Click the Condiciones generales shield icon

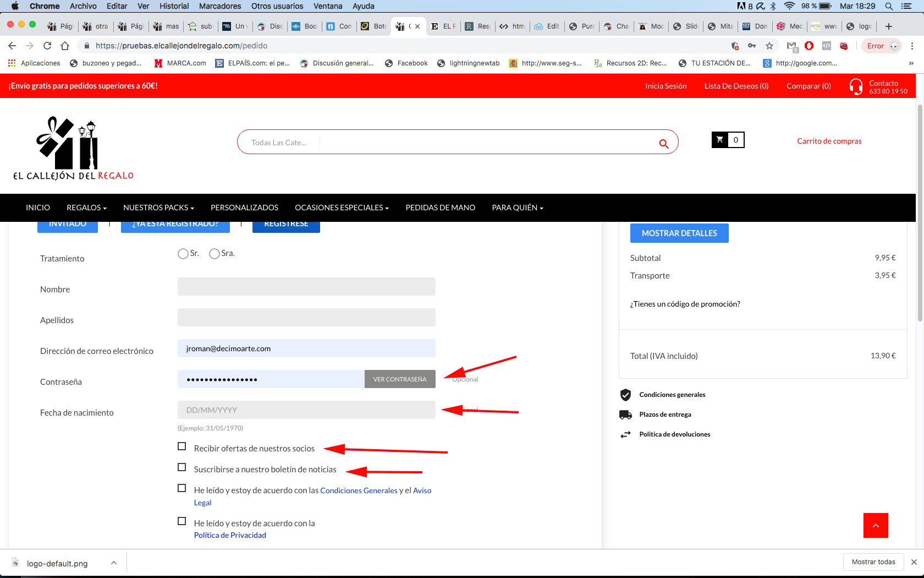click(x=625, y=395)
